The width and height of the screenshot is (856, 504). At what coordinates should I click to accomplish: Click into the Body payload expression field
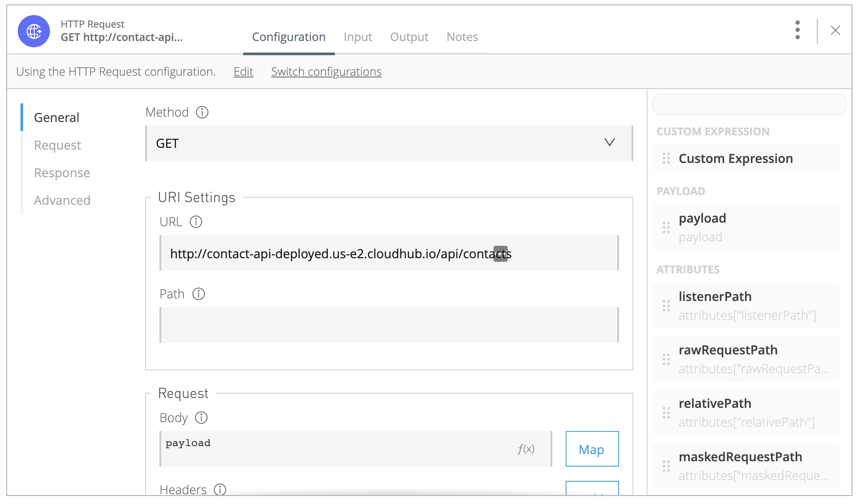[355, 449]
